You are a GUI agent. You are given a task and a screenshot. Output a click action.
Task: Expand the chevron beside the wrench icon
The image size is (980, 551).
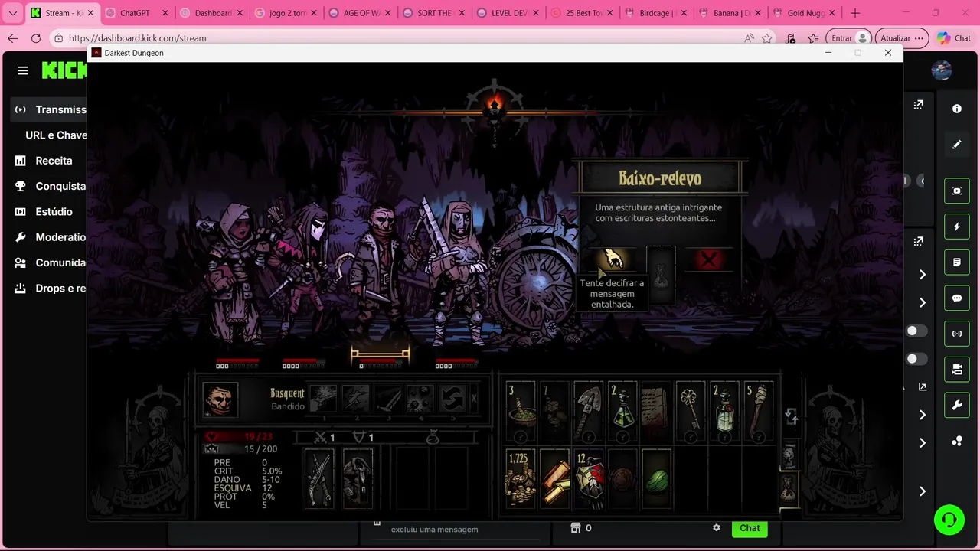[x=923, y=415]
